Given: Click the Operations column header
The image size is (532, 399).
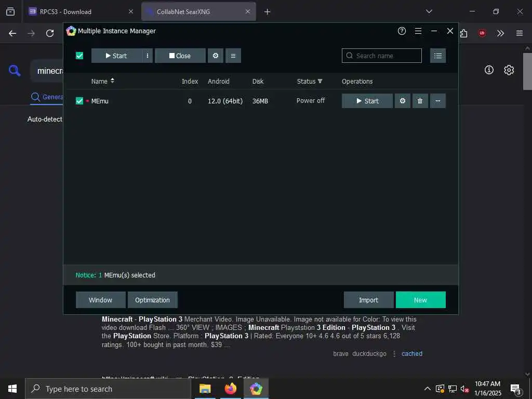Looking at the screenshot, I should pos(357,82).
